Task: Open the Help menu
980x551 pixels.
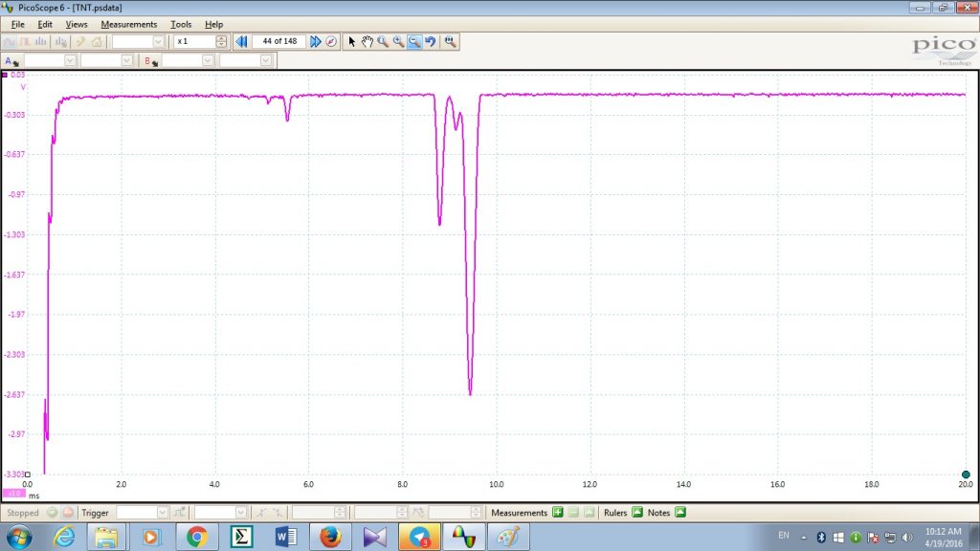Action: [213, 24]
